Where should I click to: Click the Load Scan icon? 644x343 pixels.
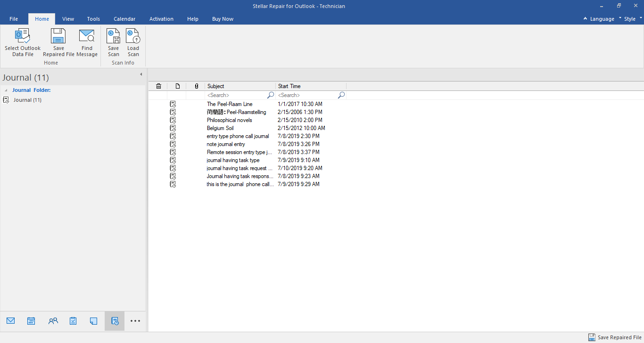[x=133, y=36]
